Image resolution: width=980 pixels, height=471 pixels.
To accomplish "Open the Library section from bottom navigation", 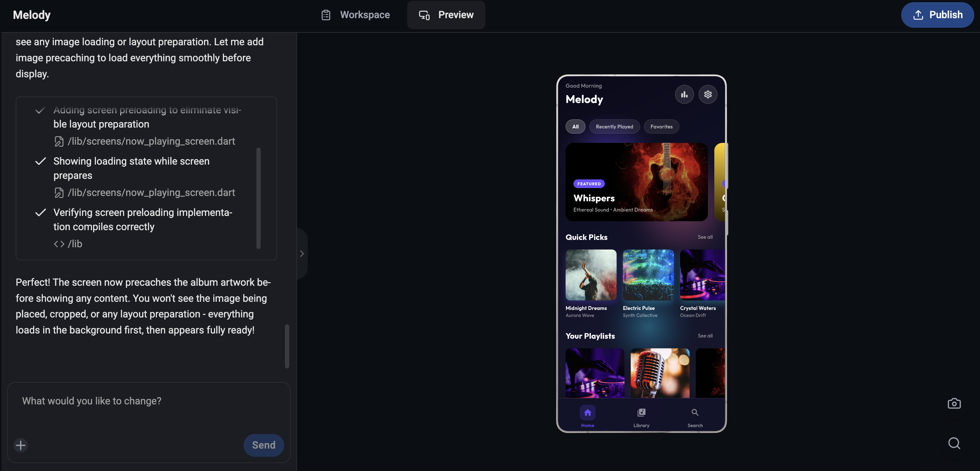I will coord(641,416).
